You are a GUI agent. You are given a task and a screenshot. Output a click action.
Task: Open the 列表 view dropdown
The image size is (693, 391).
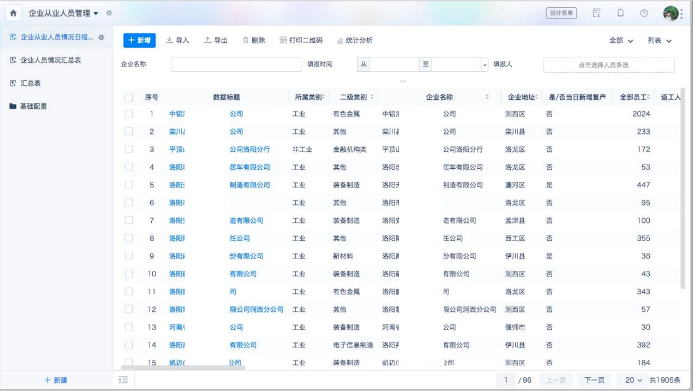[x=659, y=40]
